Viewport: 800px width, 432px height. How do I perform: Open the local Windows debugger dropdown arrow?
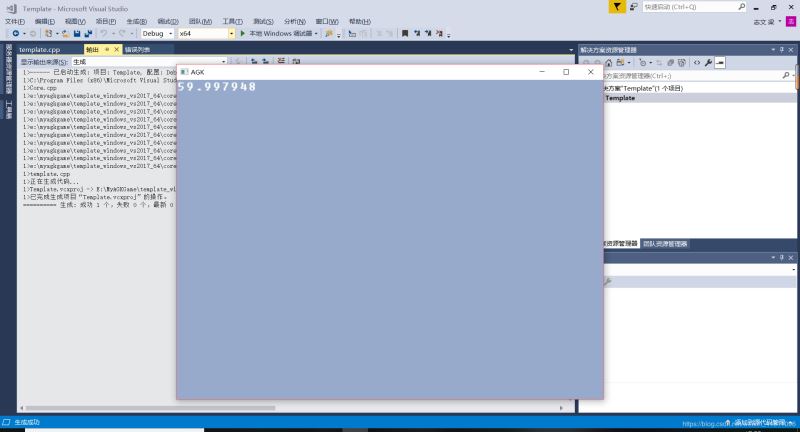point(316,34)
